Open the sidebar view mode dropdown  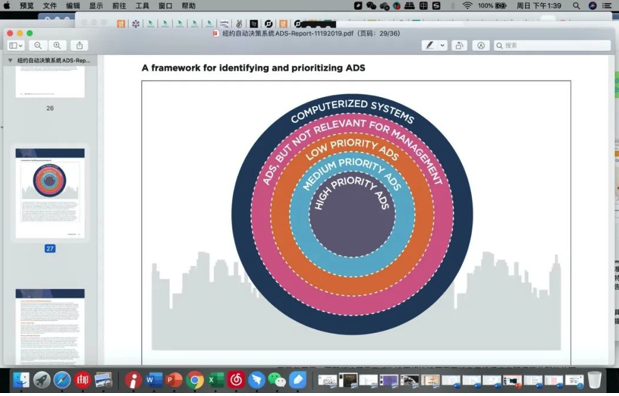[x=16, y=45]
